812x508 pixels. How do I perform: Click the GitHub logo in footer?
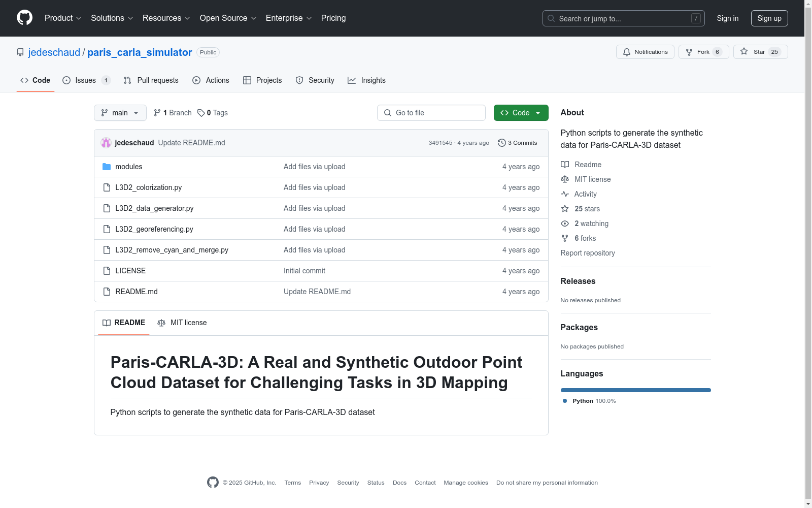[x=213, y=482]
